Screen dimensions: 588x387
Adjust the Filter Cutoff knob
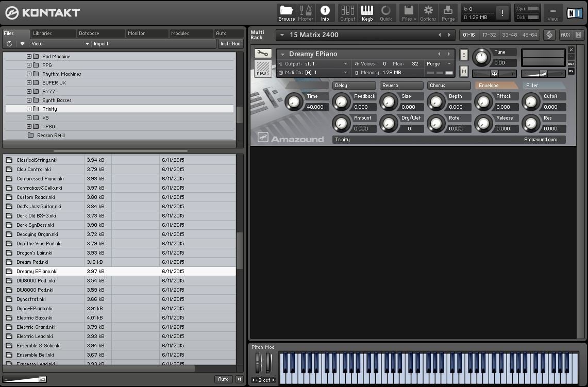[x=531, y=102]
